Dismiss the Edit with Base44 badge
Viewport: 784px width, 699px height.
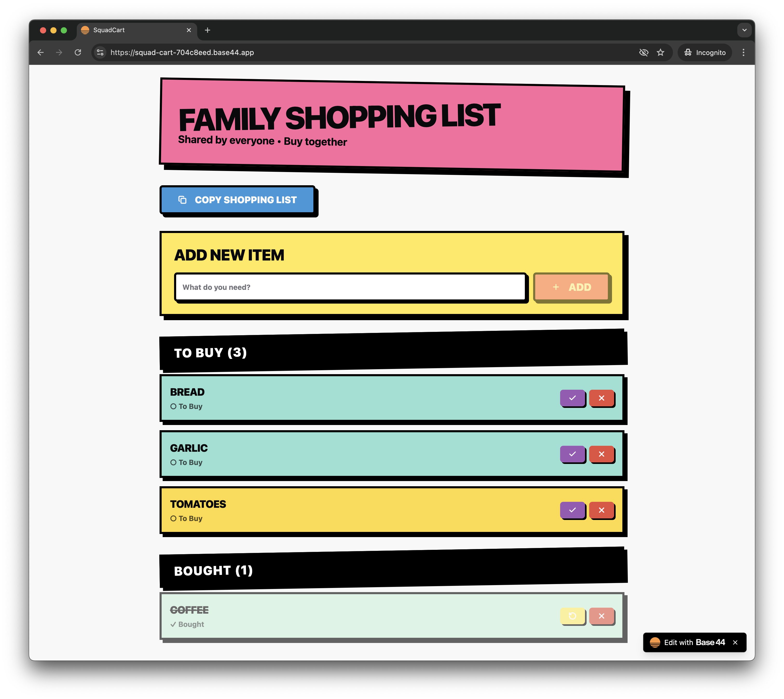[x=735, y=642]
